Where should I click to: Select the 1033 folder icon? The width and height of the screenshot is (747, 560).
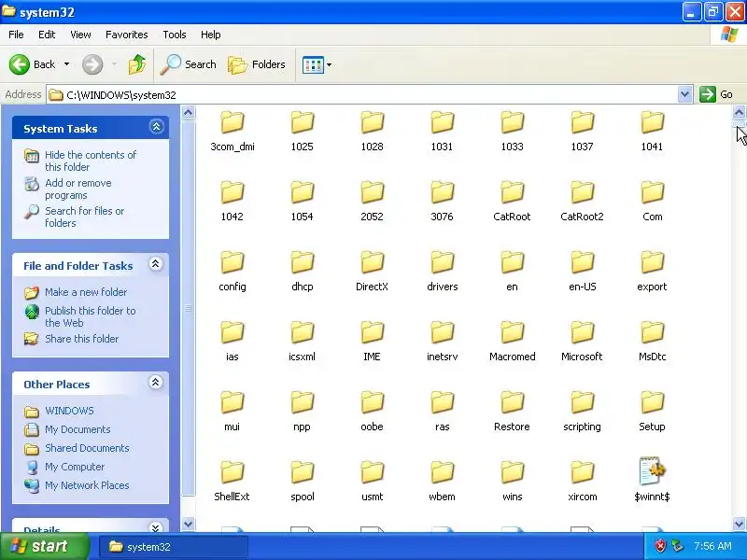point(512,122)
